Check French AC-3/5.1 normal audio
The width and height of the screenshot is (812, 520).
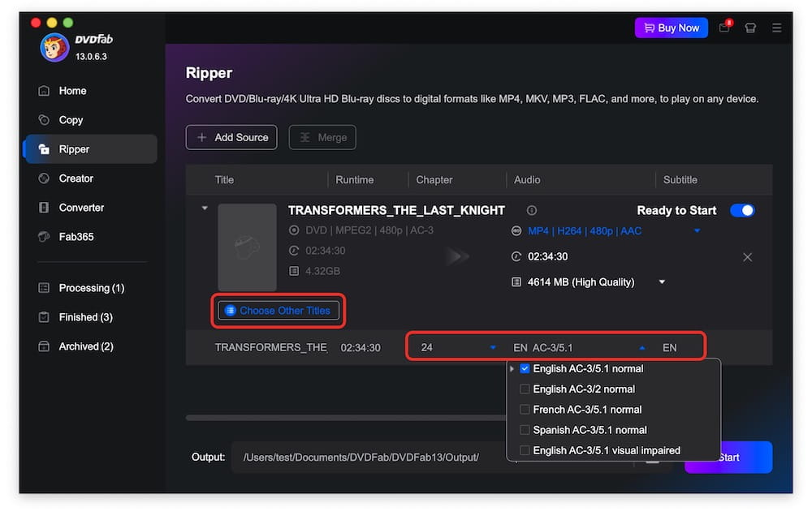click(525, 410)
